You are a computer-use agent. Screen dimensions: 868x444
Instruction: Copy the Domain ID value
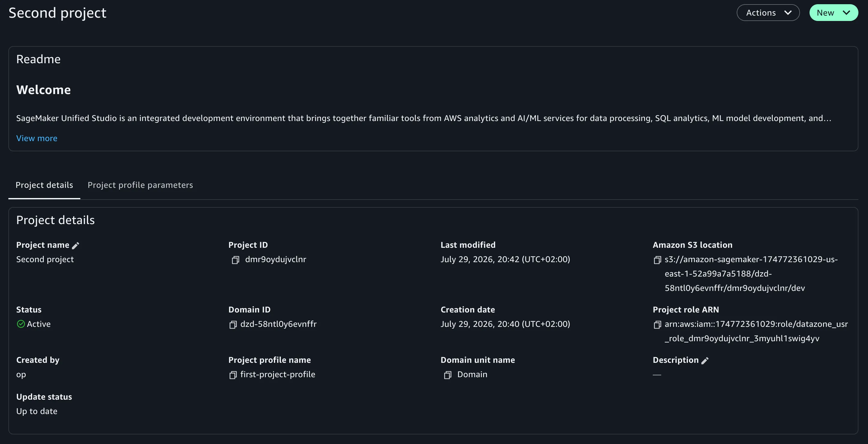pyautogui.click(x=233, y=324)
